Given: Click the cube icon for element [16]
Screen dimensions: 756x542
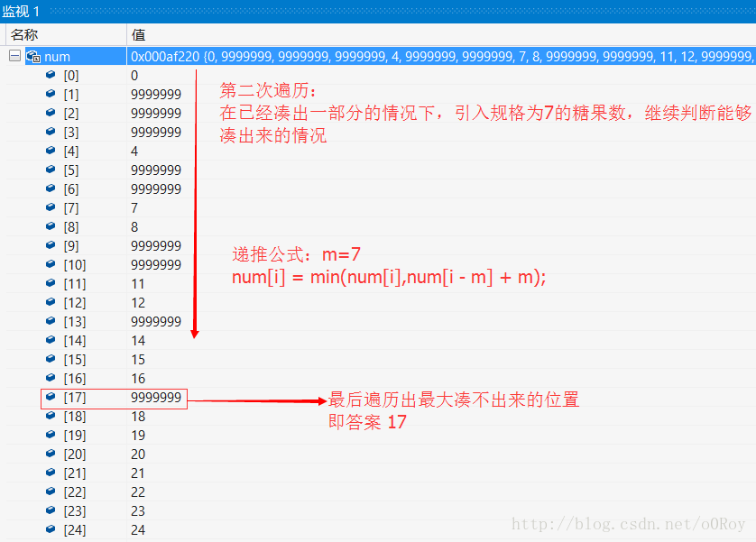Looking at the screenshot, I should pos(51,378).
